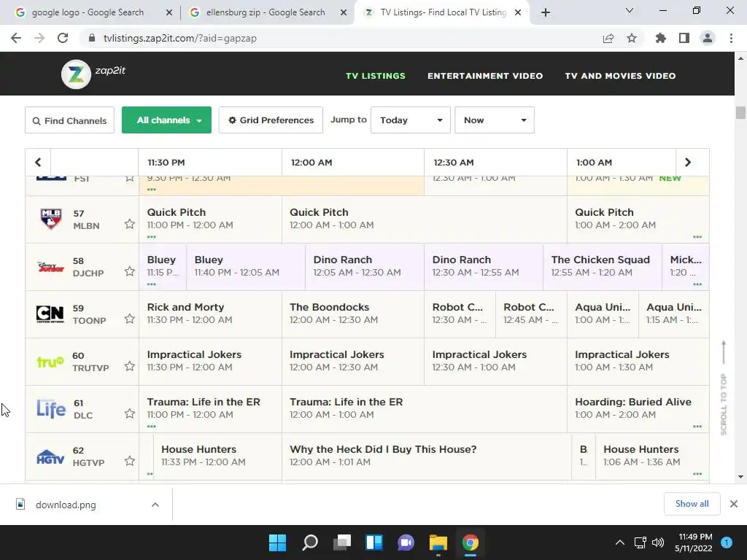
Task: Go to later times with right arrow
Action: point(687,163)
